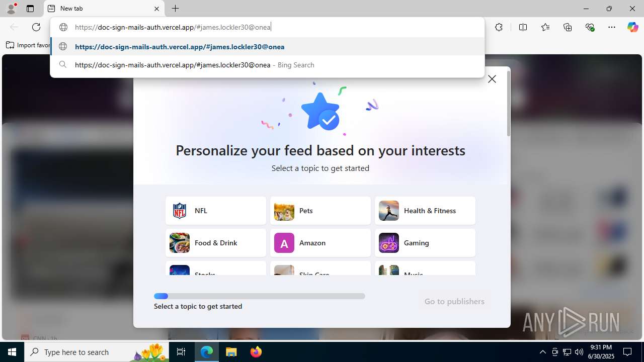Open the Windows Start menu
The height and width of the screenshot is (362, 644).
(x=12, y=352)
